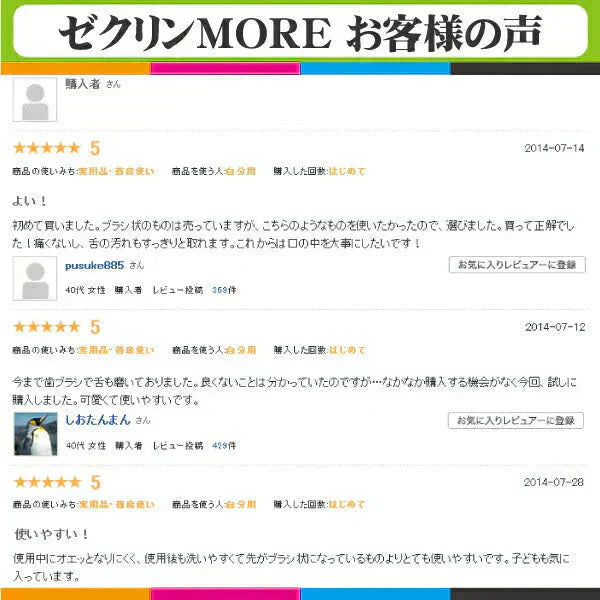Click the 購入者 name at top
The height and width of the screenshot is (600, 600).
point(83,84)
